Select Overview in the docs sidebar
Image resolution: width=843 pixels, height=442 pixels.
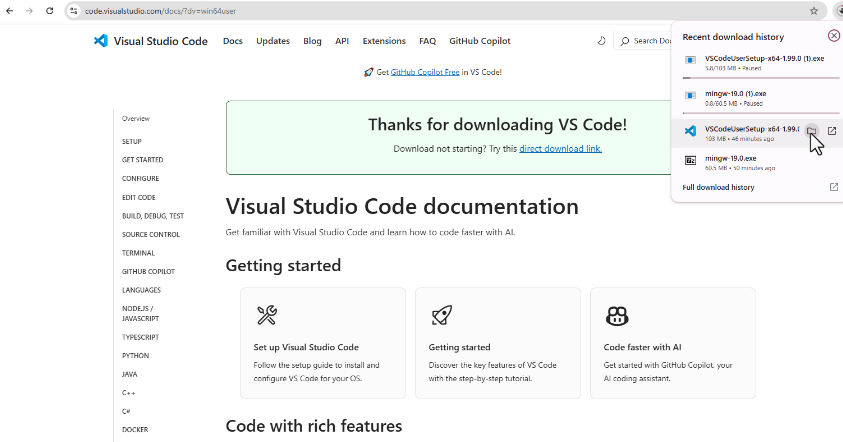(135, 119)
